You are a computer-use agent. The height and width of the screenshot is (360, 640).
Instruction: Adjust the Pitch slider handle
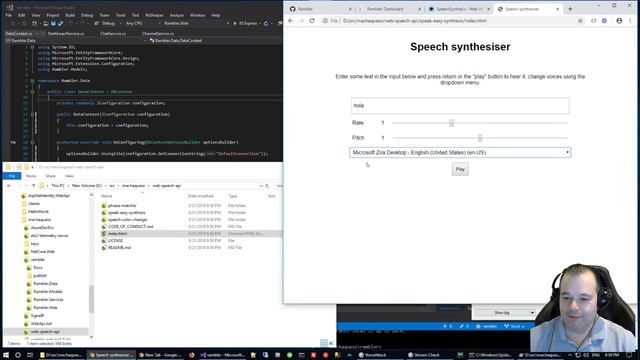[x=480, y=138]
